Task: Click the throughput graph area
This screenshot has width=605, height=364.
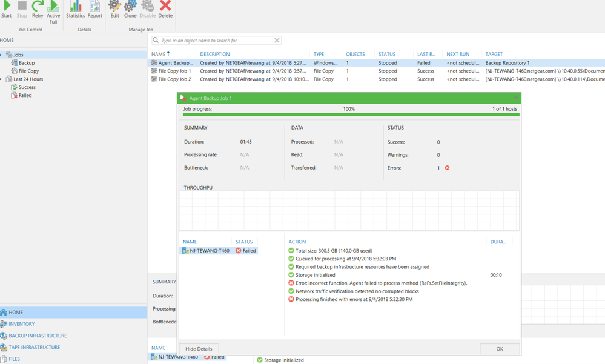Action: (349, 210)
